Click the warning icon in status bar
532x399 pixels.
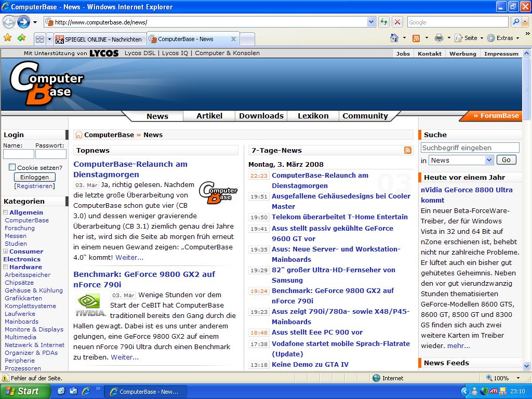pyautogui.click(x=5, y=378)
